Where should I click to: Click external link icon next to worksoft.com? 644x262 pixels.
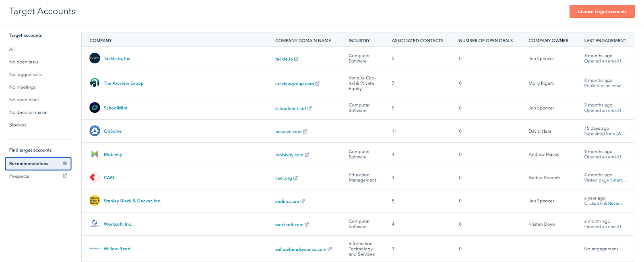(x=307, y=224)
